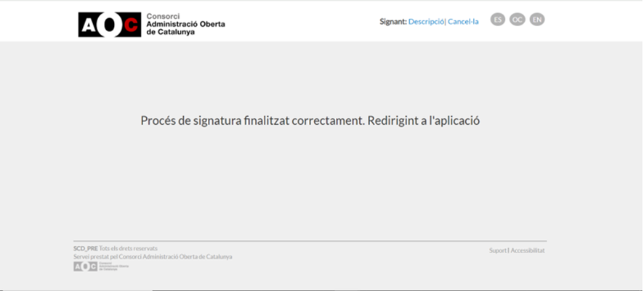
Task: Click the red 'C' in the header logo
Action: [x=131, y=25]
